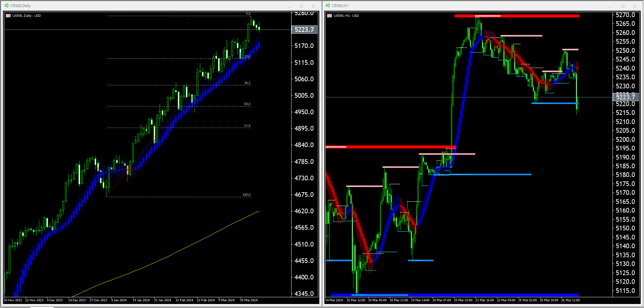Click the 20 Mar 23:00 time label

pos(463,300)
